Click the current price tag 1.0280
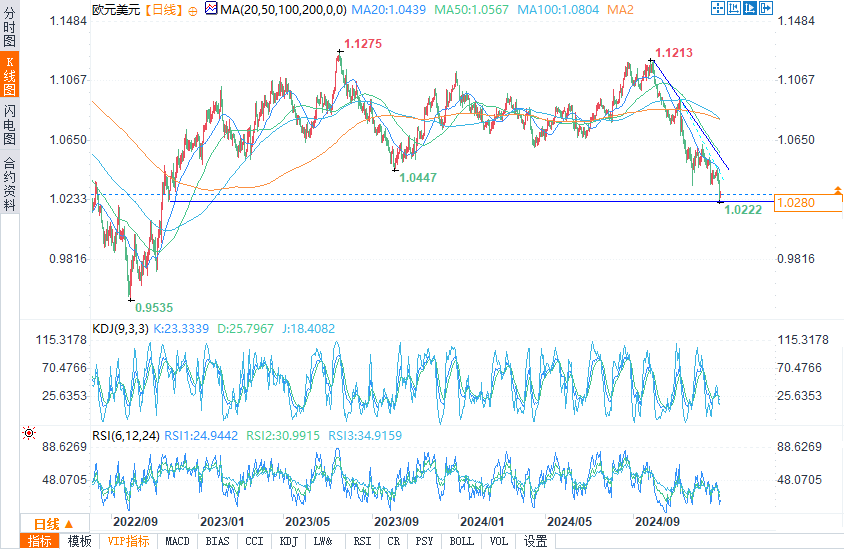Screen dimensions: 844x549 [808, 202]
